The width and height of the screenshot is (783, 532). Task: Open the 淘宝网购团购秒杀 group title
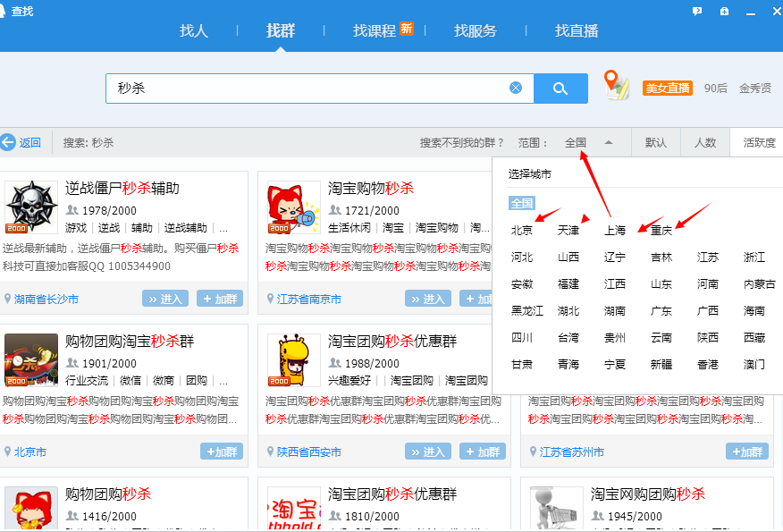[648, 494]
